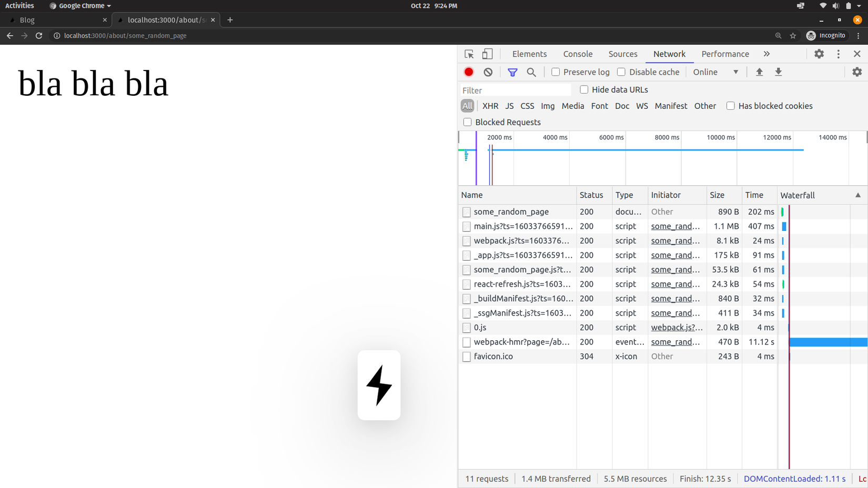Select the webpack-hmr request row
The width and height of the screenshot is (868, 488).
(662, 342)
